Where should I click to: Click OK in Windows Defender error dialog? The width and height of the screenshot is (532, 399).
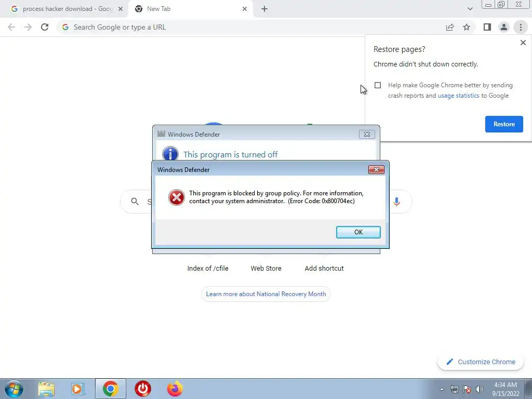click(358, 232)
